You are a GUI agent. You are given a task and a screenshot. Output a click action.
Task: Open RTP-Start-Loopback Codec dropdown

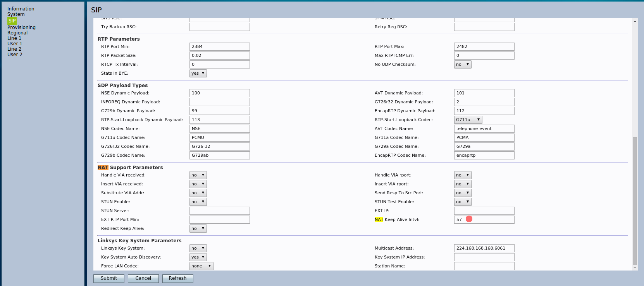(x=468, y=120)
